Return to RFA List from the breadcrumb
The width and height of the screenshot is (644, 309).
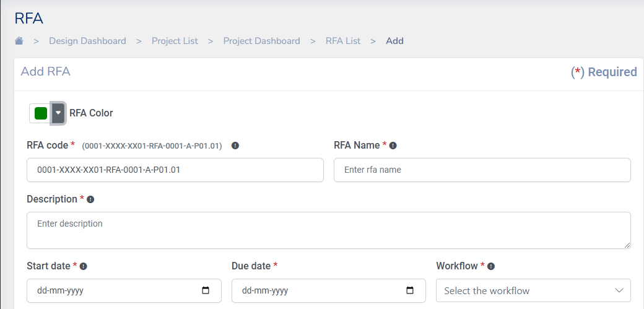pos(343,41)
